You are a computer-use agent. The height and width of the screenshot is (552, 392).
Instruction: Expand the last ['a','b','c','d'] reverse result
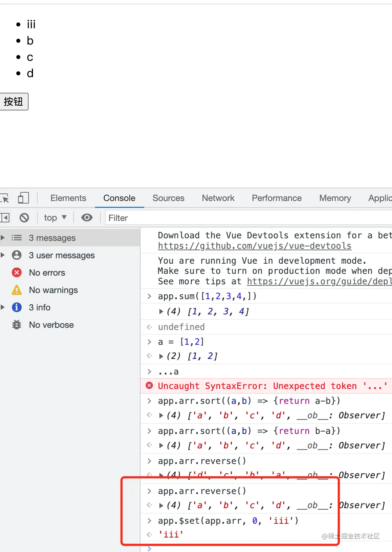(161, 505)
